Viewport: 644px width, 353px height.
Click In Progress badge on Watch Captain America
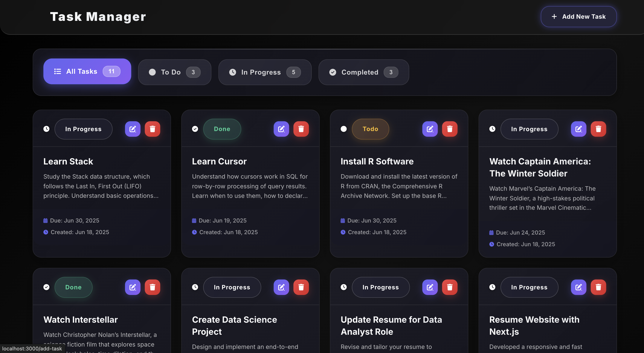pos(529,129)
